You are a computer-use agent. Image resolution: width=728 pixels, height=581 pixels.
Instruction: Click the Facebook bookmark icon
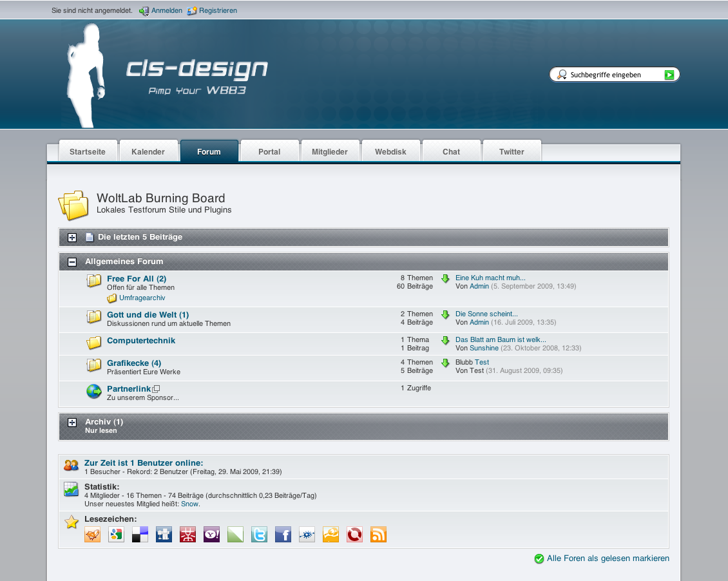coord(283,535)
